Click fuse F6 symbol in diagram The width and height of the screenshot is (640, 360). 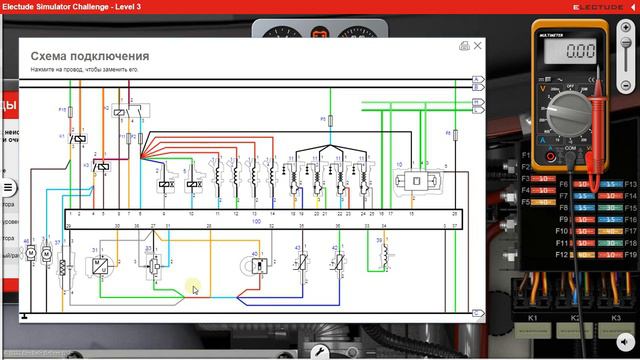click(455, 135)
